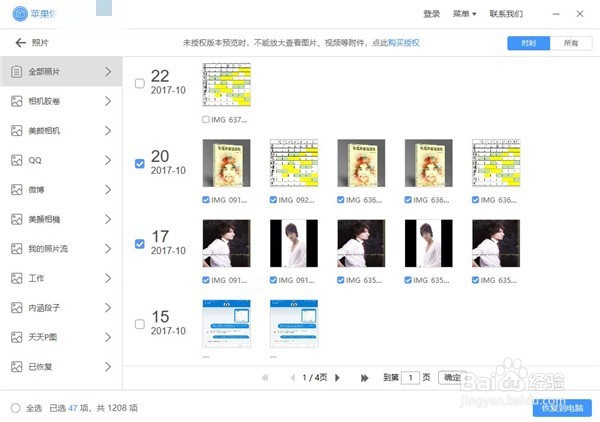
Task: Click the 我的照片流 album icon
Action: tap(16, 249)
